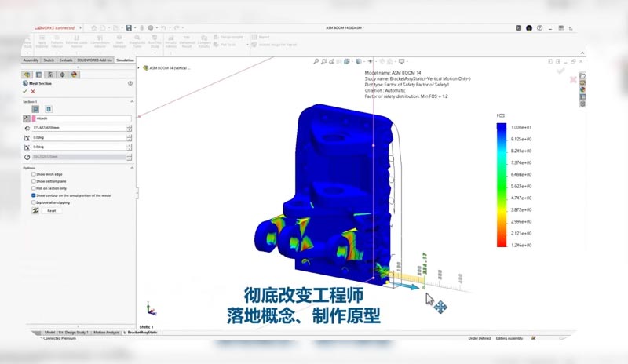Open the command prompt icon at top right
The image size is (628, 364).
[518, 28]
